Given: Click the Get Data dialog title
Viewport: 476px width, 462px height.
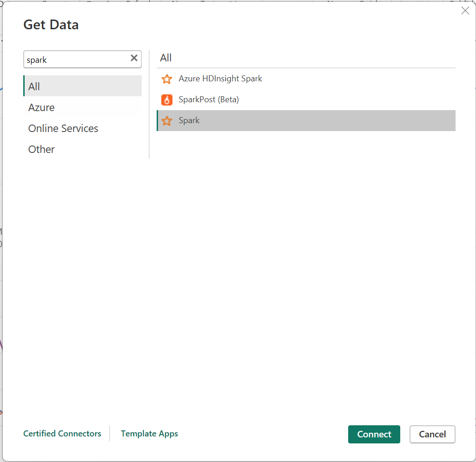Looking at the screenshot, I should click(51, 25).
